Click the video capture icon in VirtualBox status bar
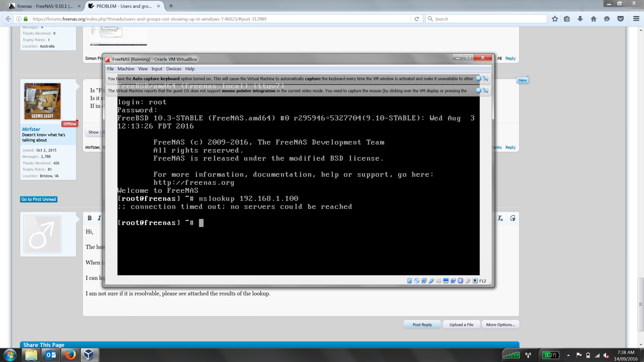The height and width of the screenshot is (362, 644). (453, 281)
